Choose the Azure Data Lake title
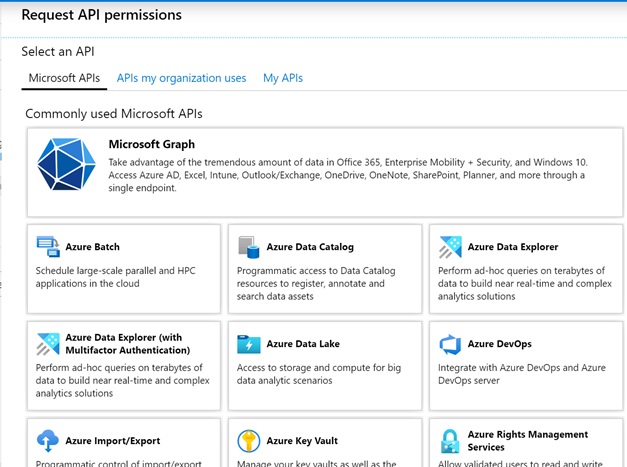Viewport: 627px width, 467px height. coord(303,344)
